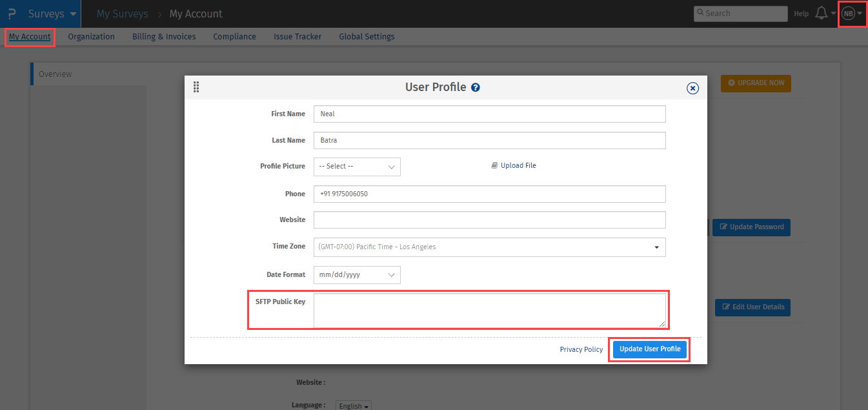The width and height of the screenshot is (868, 410).
Task: Click the Edit User Details button
Action: click(x=752, y=307)
